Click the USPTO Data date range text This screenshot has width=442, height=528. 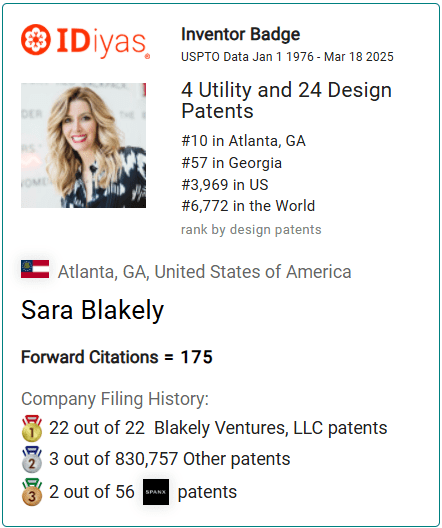287,57
